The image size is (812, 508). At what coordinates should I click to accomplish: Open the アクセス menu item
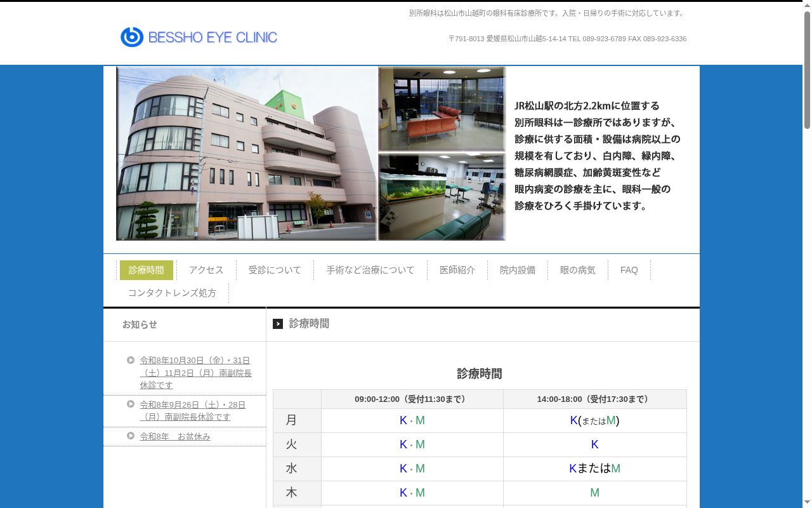[x=206, y=270]
